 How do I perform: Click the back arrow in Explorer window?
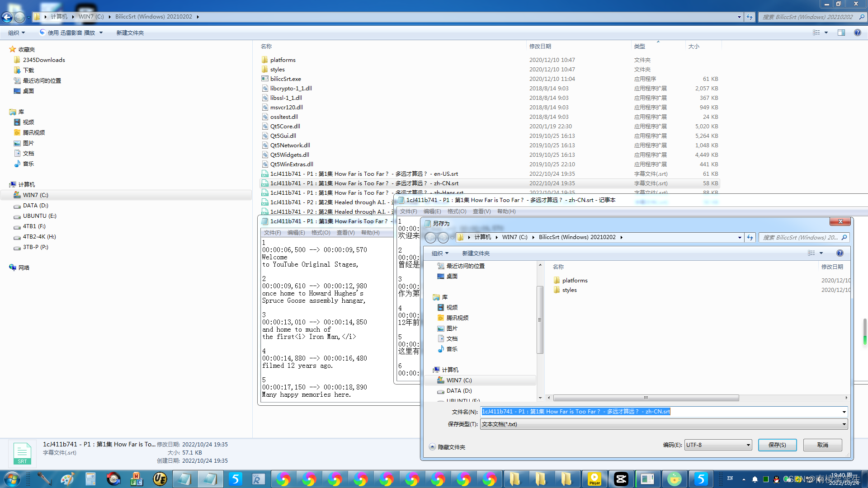pyautogui.click(x=7, y=17)
